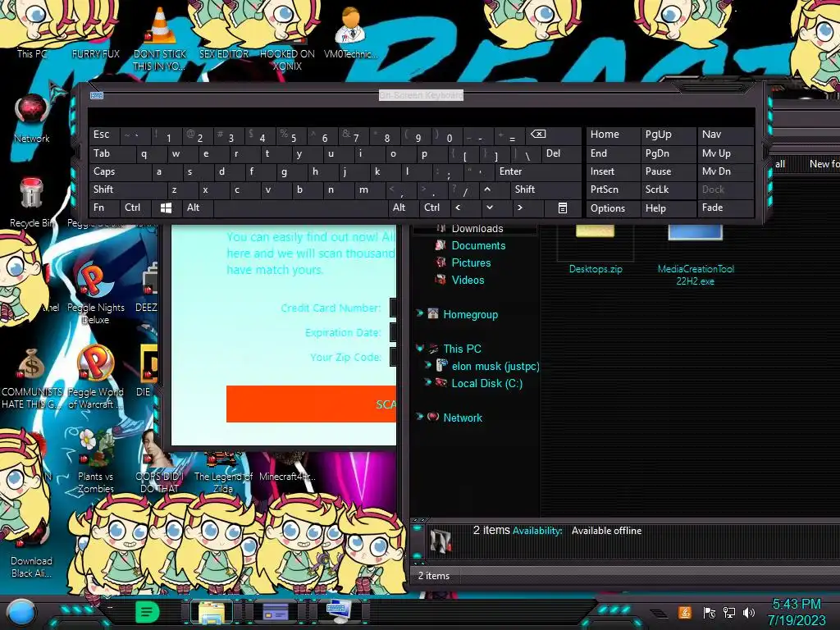Open the Action Center flag icon
Image resolution: width=840 pixels, height=630 pixels.
[x=710, y=612]
